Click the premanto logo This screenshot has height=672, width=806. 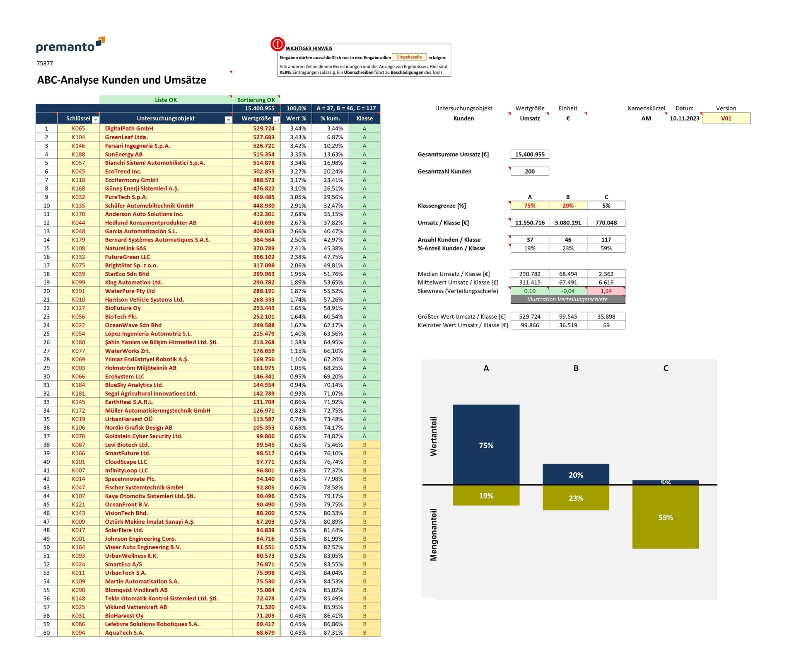point(70,45)
